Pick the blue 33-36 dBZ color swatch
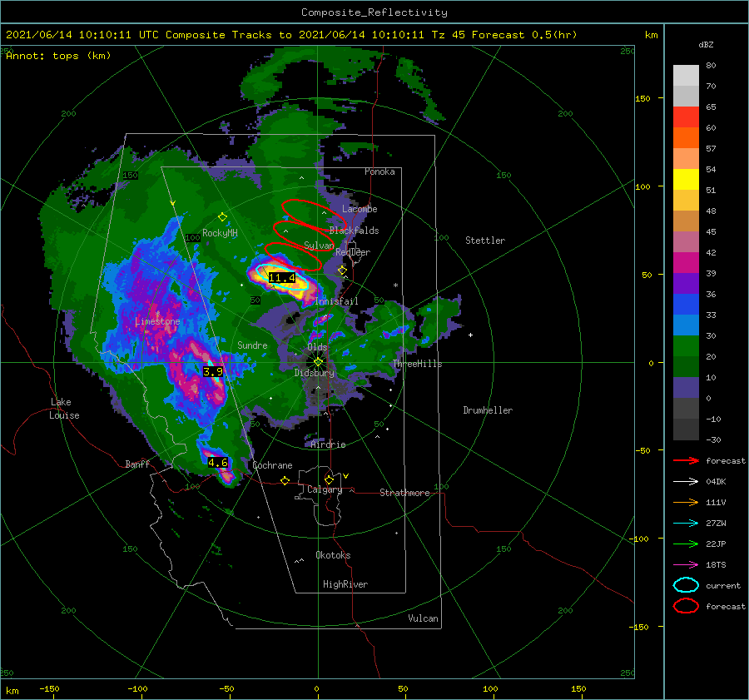 686,305
